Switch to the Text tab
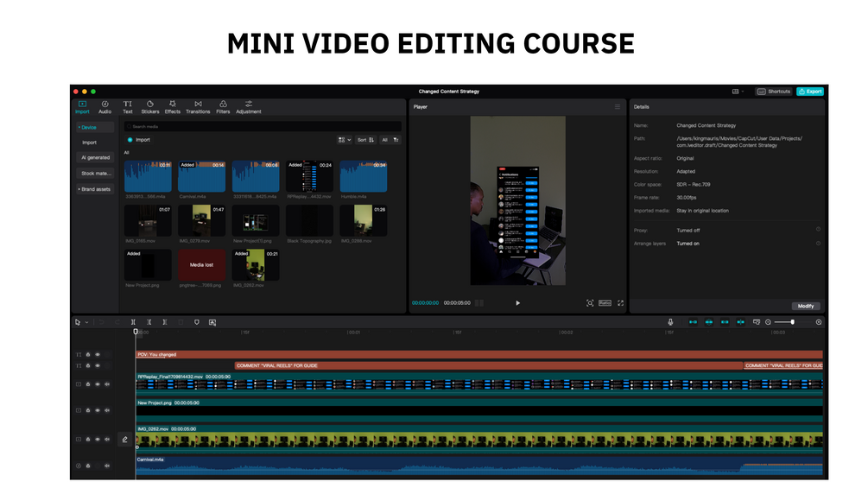The image size is (868, 488). 127,107
